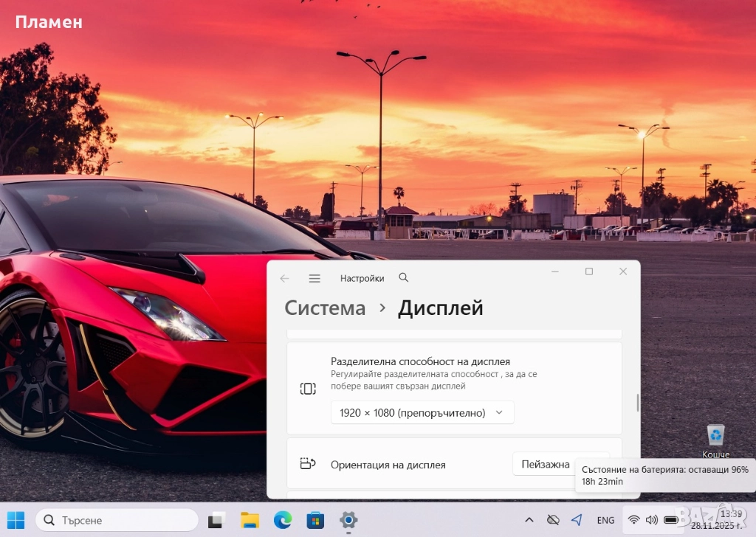Show hidden system tray icons

click(x=529, y=520)
